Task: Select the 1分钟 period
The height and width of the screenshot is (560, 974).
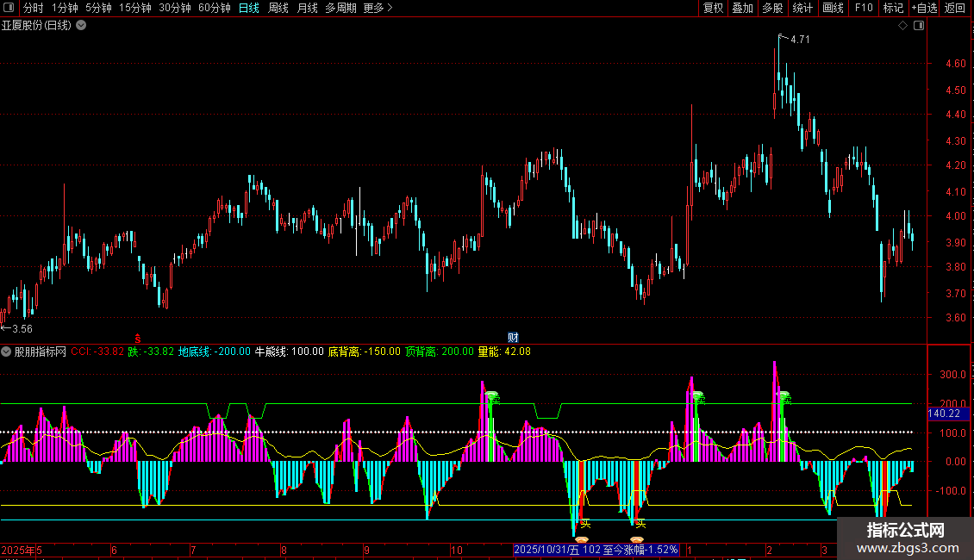Action: coord(65,8)
